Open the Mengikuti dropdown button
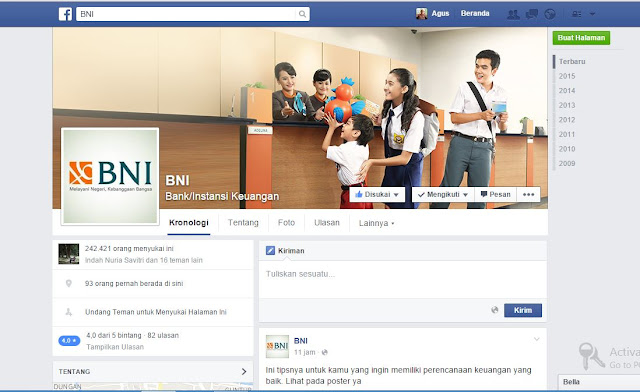The image size is (640, 392). 443,194
